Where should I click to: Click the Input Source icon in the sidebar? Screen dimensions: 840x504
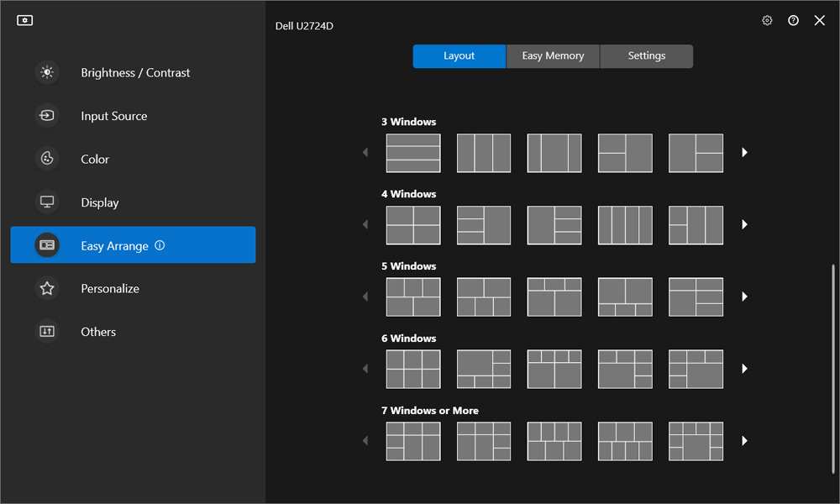point(47,116)
